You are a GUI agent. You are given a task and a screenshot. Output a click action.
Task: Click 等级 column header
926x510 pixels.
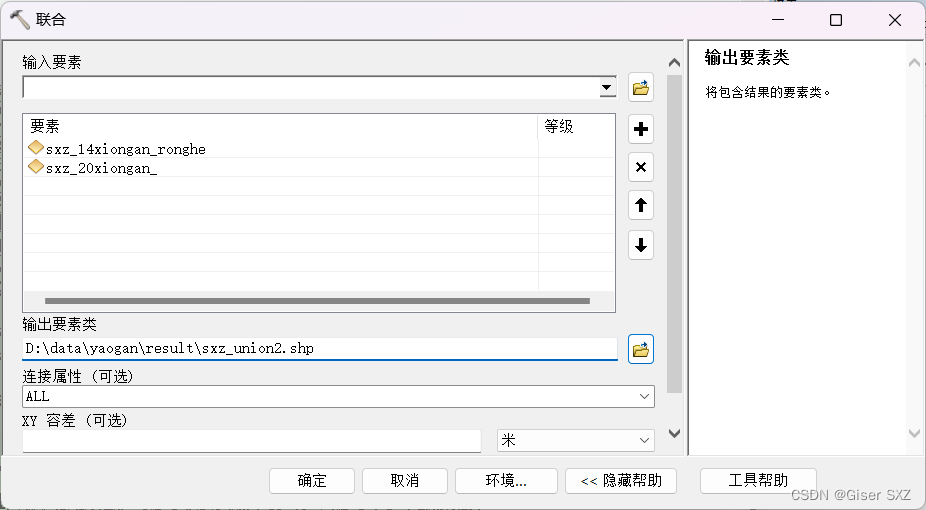(576, 126)
